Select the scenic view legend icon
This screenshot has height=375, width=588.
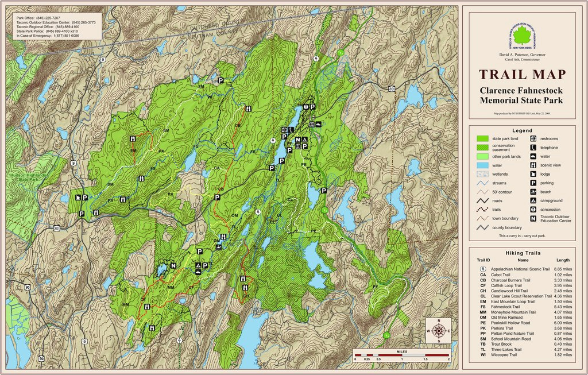[533, 165]
